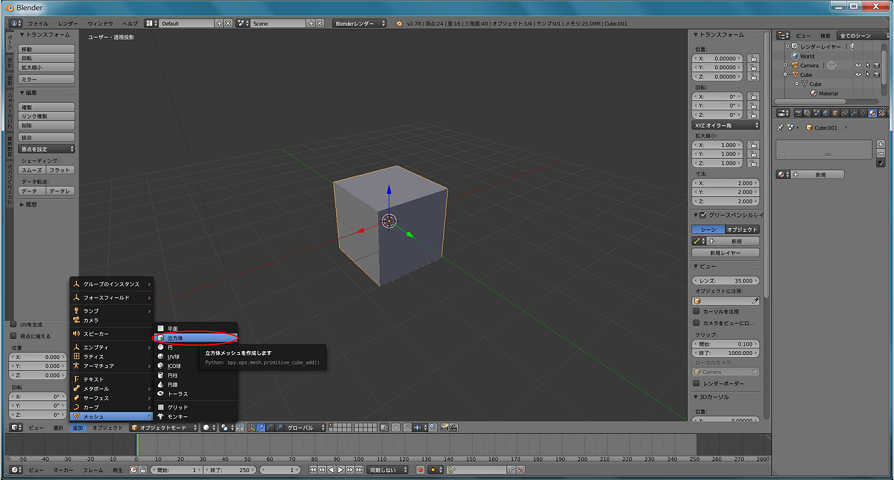
Task: Click the スムーズ shading button
Action: 32,170
